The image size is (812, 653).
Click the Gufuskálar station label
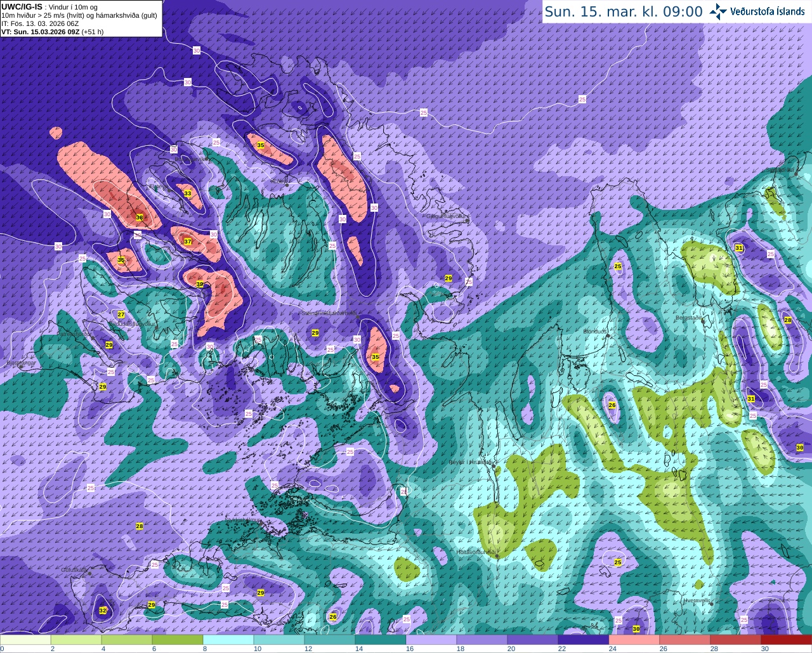(x=74, y=570)
